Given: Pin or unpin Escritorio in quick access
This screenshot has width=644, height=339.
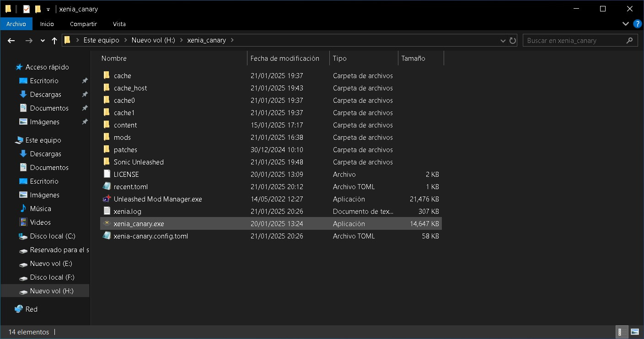Looking at the screenshot, I should click(85, 81).
